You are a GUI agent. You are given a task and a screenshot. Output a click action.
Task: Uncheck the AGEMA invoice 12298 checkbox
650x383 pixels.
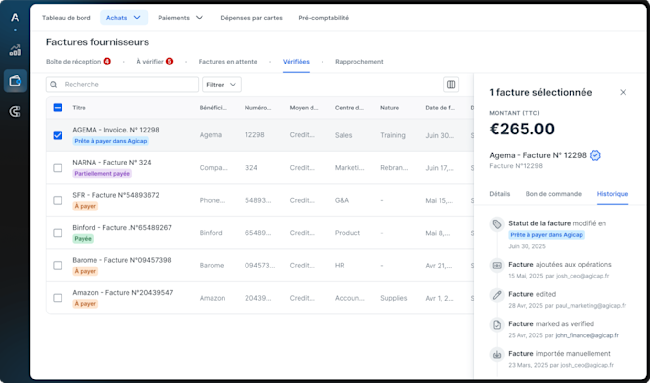[58, 135]
